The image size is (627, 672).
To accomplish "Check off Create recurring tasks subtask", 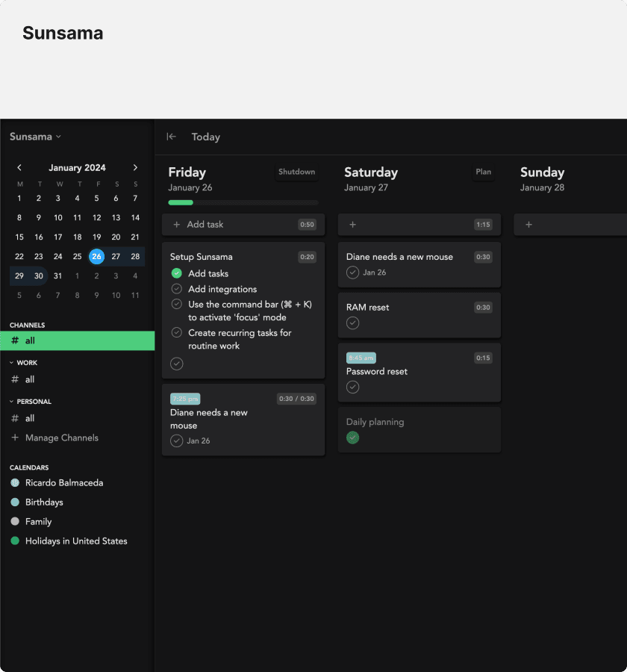I will point(177,332).
